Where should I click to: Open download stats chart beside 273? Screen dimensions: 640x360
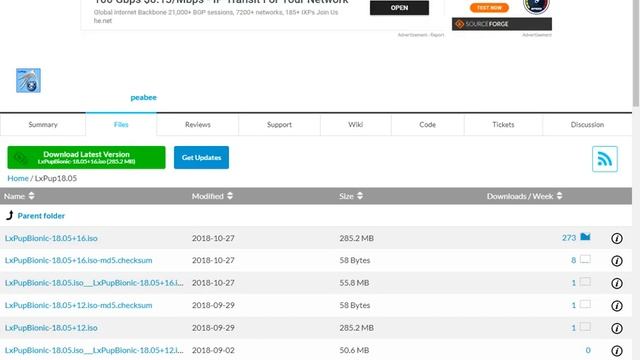585,237
